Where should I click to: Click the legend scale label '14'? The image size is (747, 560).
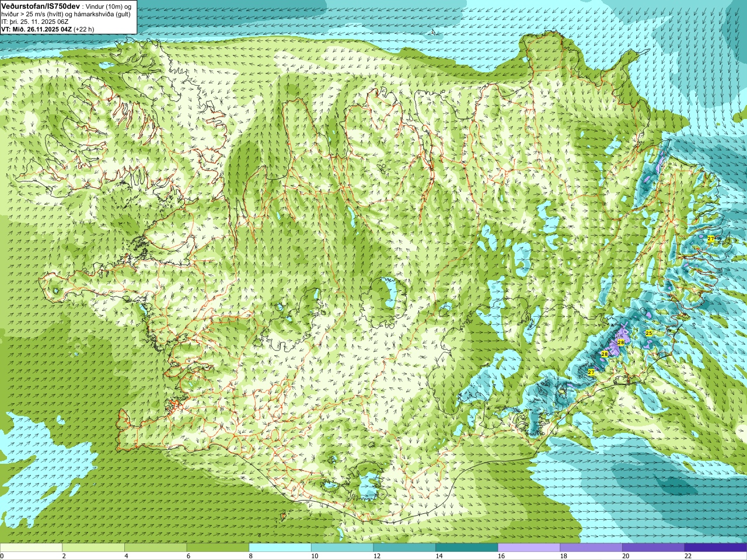coord(439,556)
